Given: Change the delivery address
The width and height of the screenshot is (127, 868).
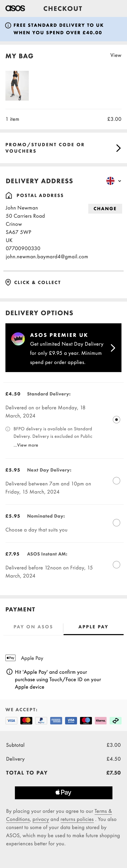Looking at the screenshot, I should pyautogui.click(x=105, y=209).
